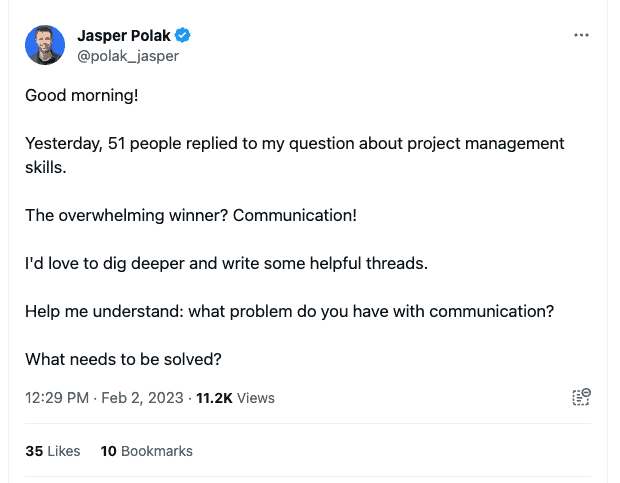Screen dimensions: 620x483
Task: Click the blue verified badge icon
Action: coord(182,35)
